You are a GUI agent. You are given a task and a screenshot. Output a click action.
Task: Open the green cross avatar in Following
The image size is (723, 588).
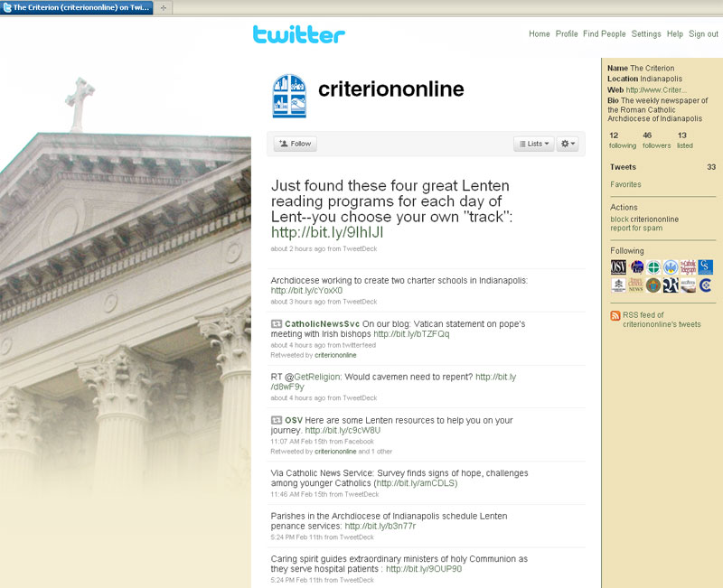tap(653, 267)
